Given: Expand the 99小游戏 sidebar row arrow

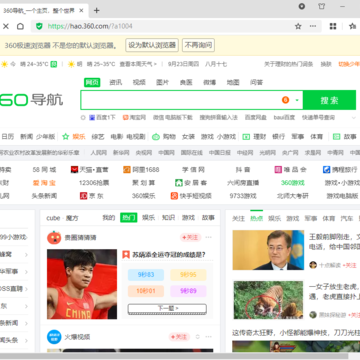Looking at the screenshot, I should (x=26, y=237).
